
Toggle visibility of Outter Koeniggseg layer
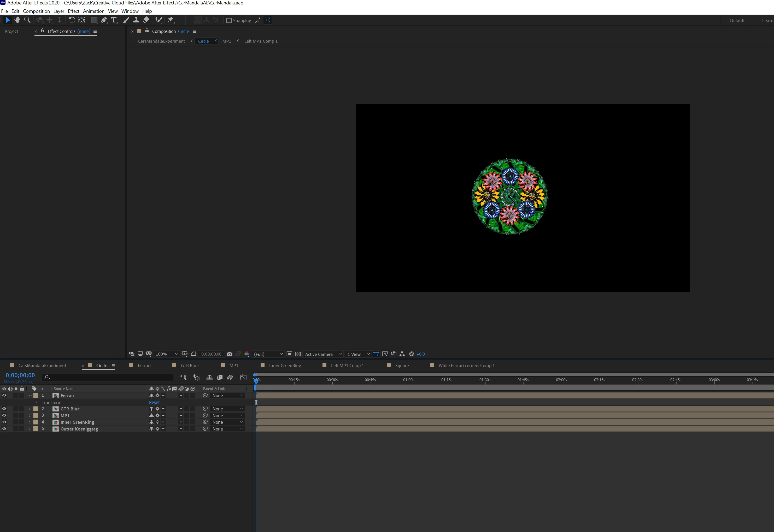pos(4,429)
